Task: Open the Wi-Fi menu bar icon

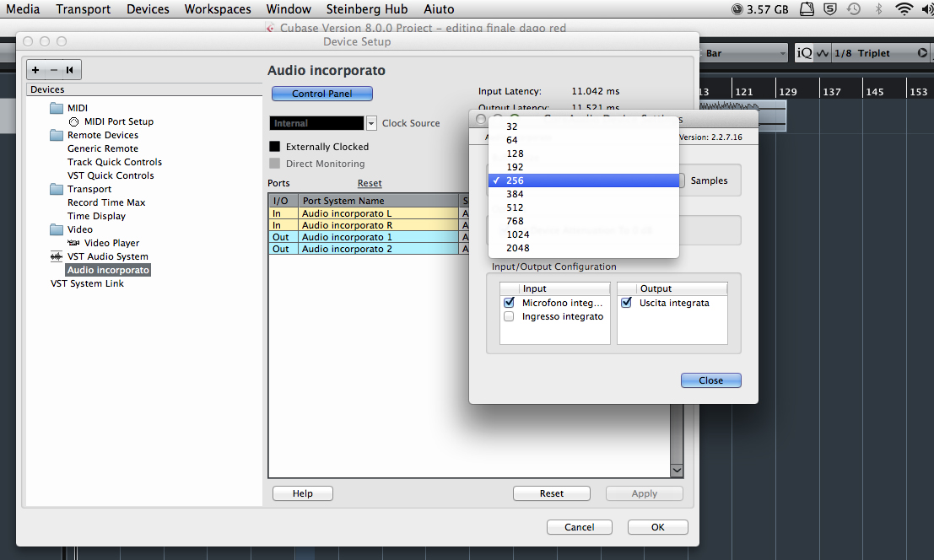Action: coord(904,9)
